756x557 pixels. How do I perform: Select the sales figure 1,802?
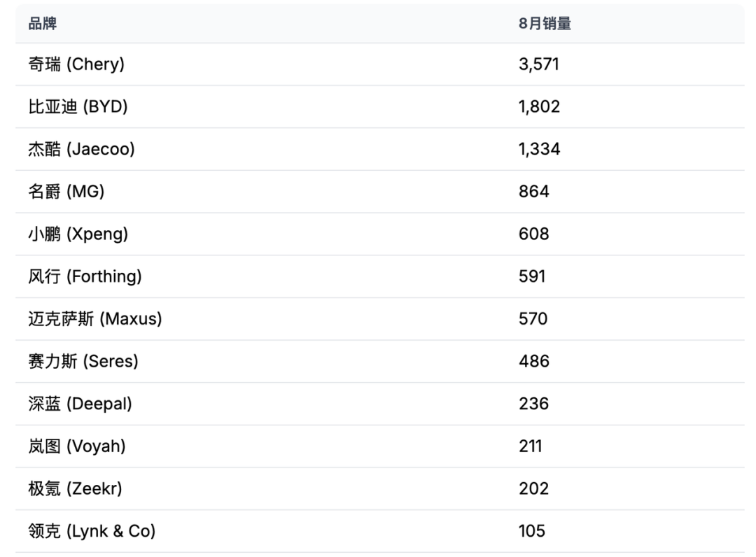(539, 107)
